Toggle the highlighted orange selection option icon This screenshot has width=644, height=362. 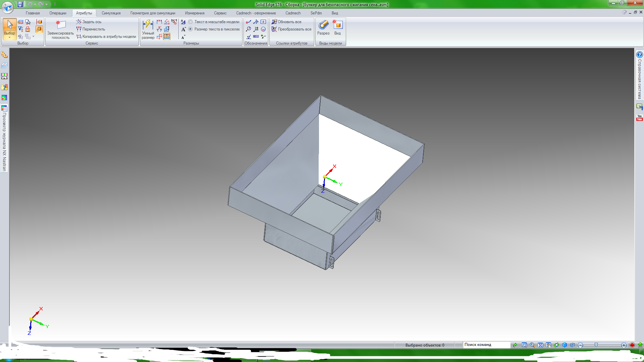pos(39,29)
